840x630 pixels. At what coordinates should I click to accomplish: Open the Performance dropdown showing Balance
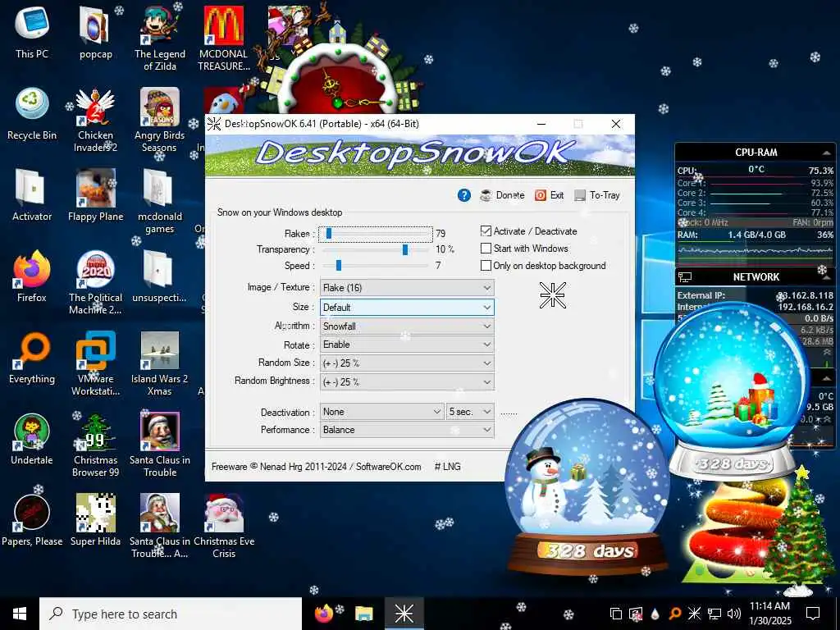click(x=407, y=430)
